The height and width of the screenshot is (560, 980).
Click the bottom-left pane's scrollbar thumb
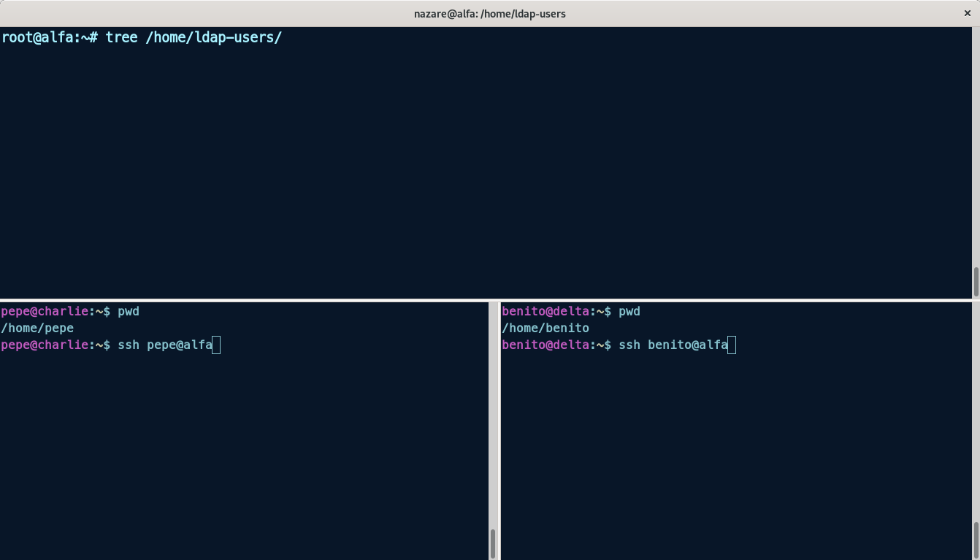click(x=493, y=543)
